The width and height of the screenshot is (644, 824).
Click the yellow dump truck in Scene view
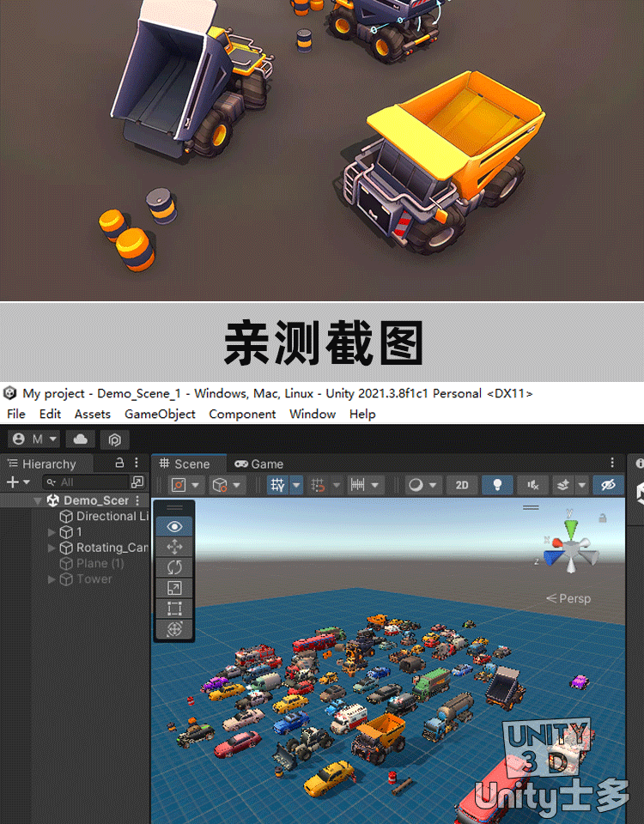coord(380,737)
